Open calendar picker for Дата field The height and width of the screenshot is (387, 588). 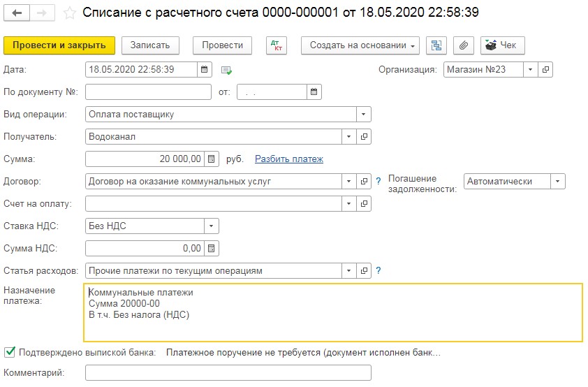(x=204, y=69)
